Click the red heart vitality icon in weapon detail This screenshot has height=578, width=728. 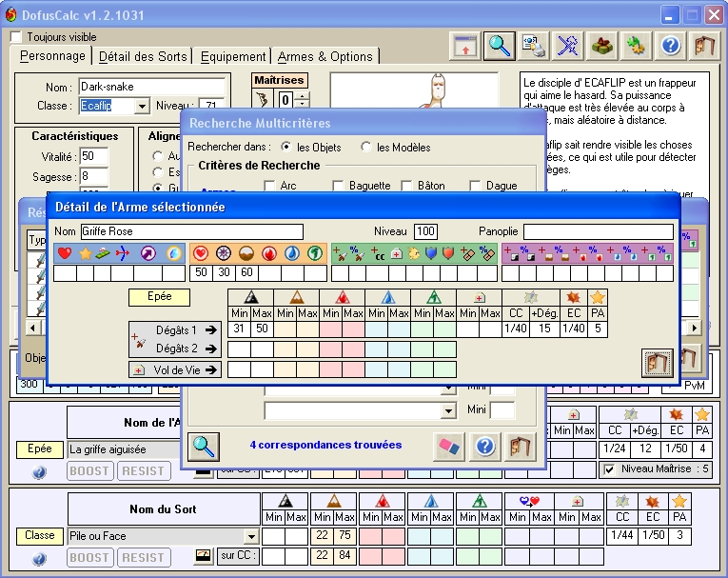(x=65, y=253)
